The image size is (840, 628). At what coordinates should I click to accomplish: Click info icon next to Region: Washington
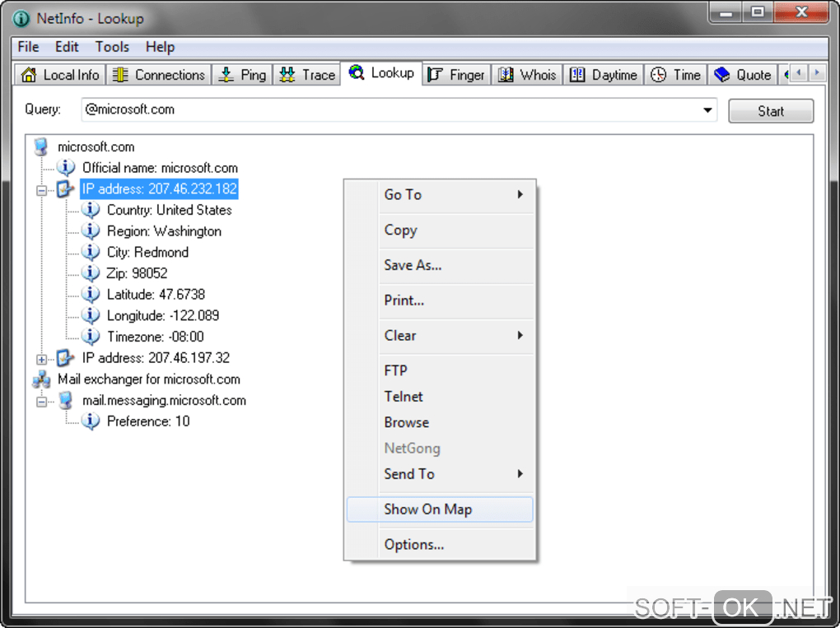pyautogui.click(x=91, y=230)
